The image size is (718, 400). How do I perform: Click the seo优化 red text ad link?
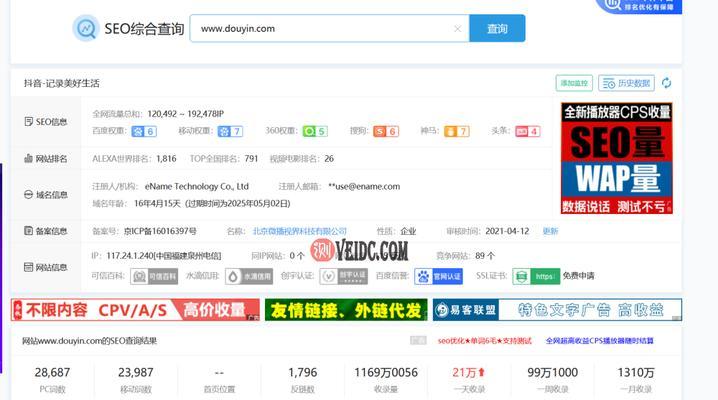point(485,341)
